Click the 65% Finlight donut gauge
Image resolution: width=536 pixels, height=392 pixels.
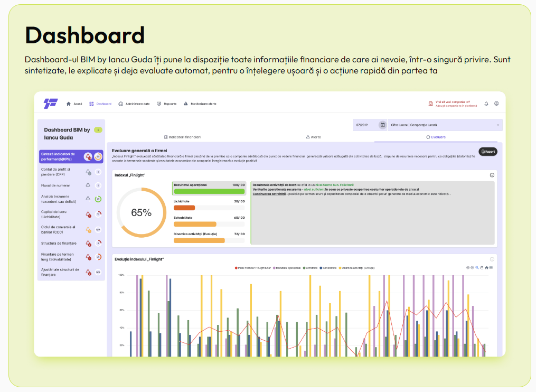(x=141, y=212)
